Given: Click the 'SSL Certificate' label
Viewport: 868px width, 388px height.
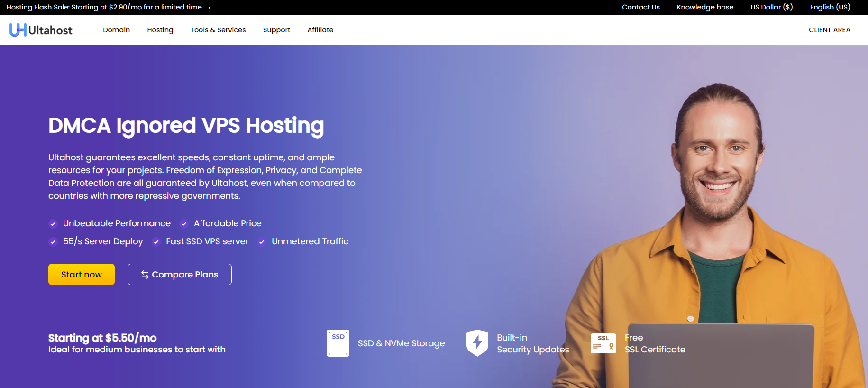Looking at the screenshot, I should 655,350.
